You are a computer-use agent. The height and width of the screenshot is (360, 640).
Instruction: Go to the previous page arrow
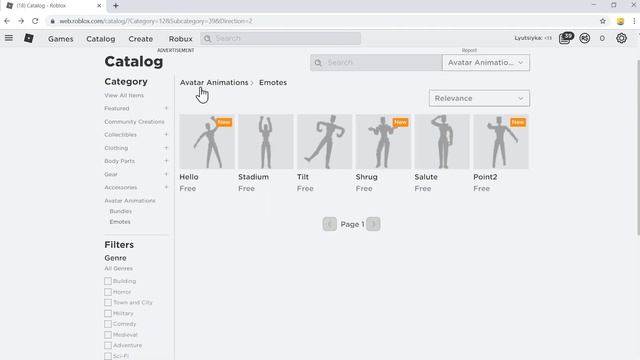pos(329,224)
